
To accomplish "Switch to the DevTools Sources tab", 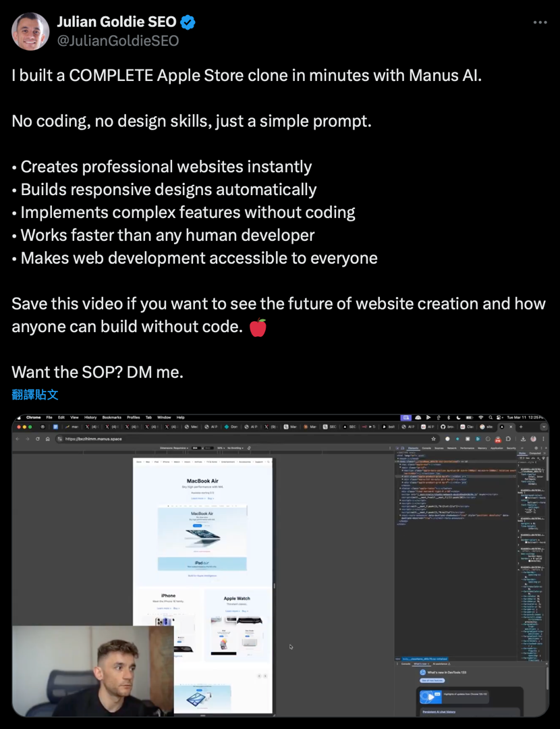I will tap(439, 448).
